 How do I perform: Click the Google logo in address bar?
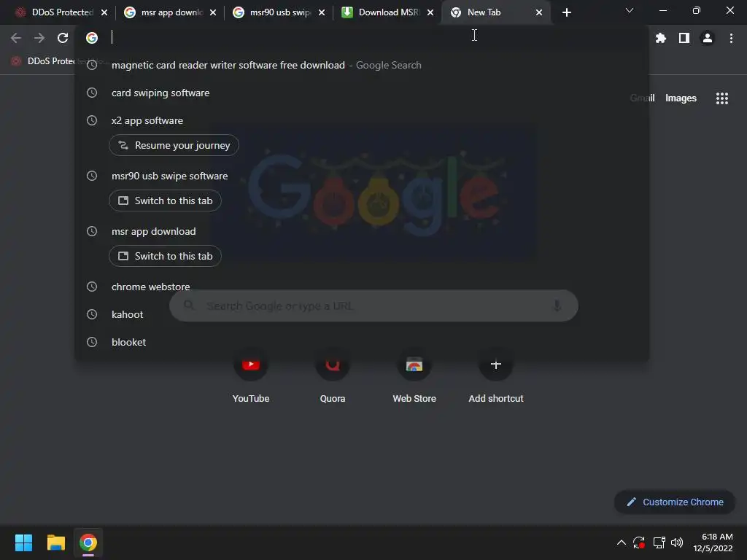(x=92, y=38)
